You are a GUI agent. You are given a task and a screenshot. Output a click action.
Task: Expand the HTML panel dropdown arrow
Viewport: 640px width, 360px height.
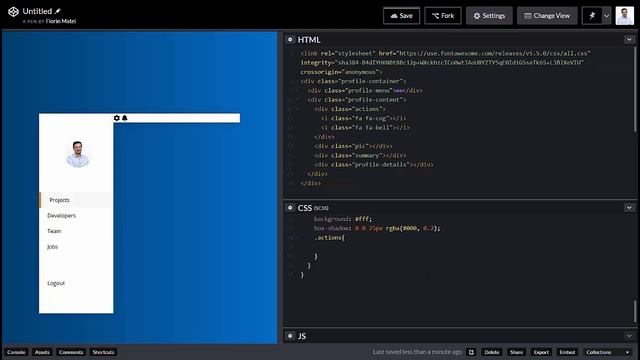(629, 40)
